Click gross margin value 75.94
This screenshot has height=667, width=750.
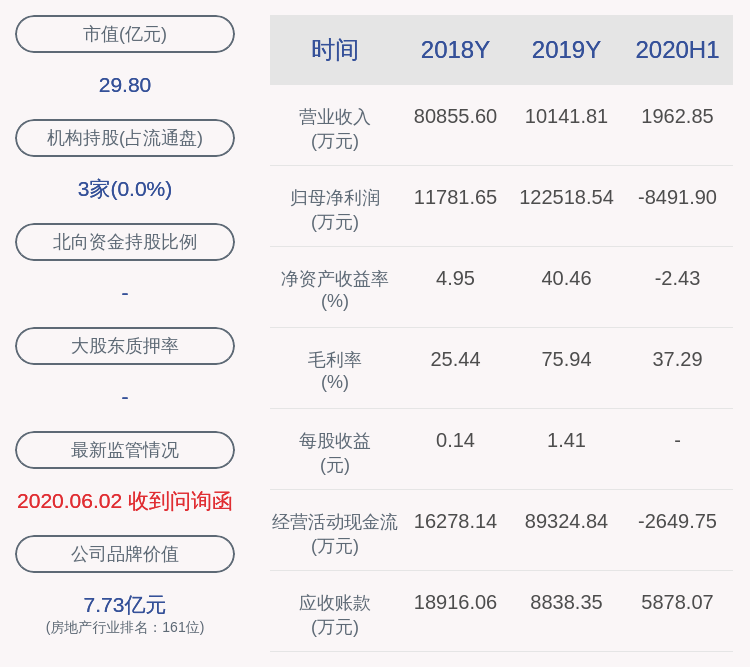coord(566,359)
